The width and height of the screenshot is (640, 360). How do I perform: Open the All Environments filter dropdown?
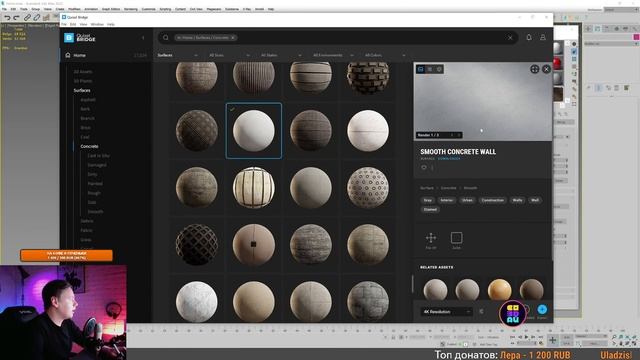coord(333,55)
